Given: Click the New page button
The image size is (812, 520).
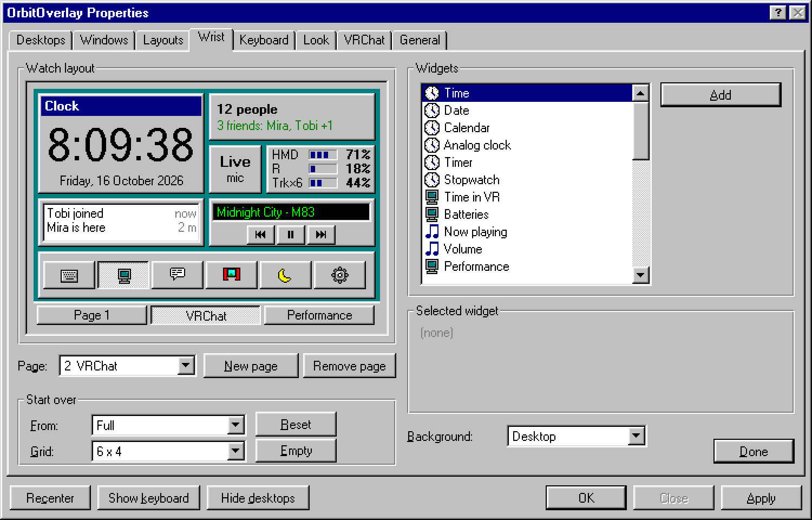Looking at the screenshot, I should click(251, 366).
